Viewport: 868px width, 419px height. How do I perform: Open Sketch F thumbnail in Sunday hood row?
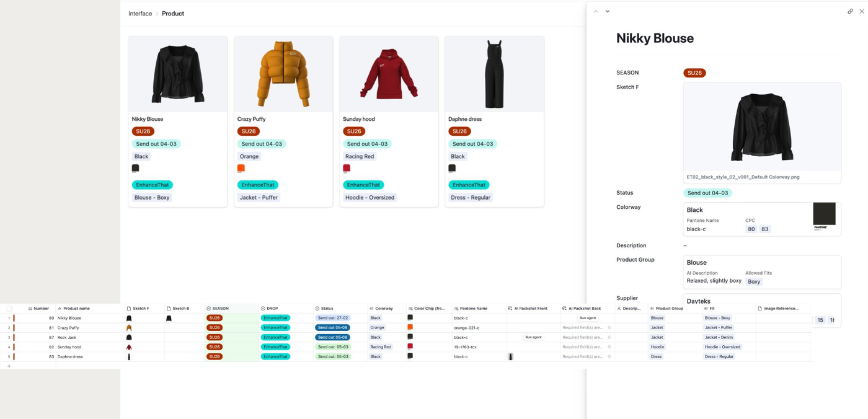coord(129,347)
